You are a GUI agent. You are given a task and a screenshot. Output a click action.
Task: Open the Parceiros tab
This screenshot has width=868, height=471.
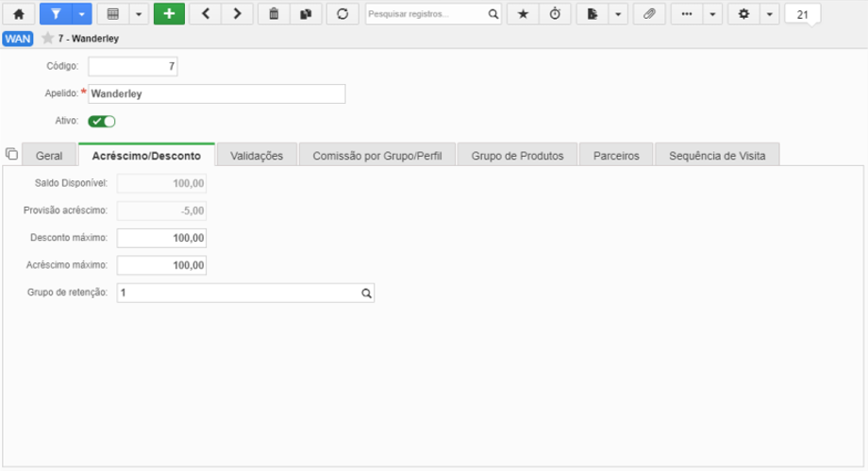point(616,156)
